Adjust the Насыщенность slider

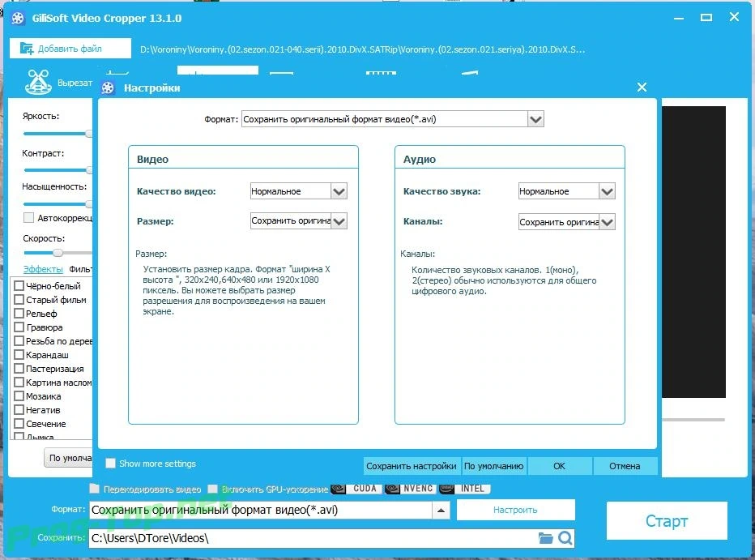[58, 204]
